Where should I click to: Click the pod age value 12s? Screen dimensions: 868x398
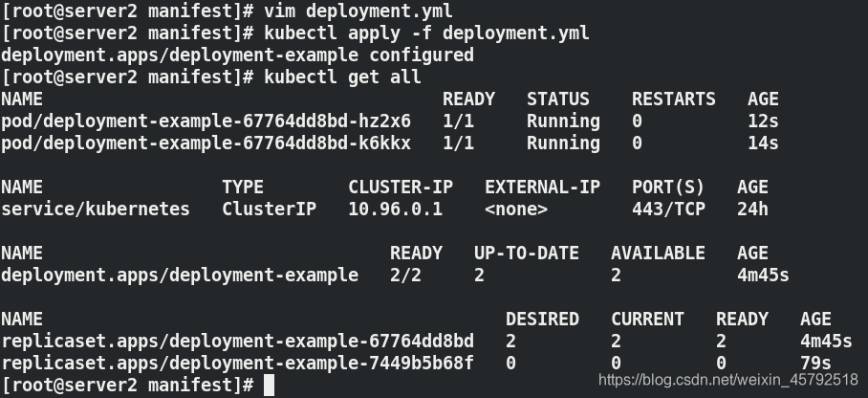point(763,122)
